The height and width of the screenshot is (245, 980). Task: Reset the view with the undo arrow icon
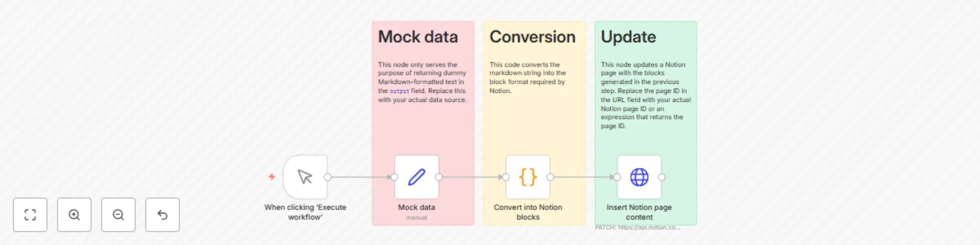162,215
